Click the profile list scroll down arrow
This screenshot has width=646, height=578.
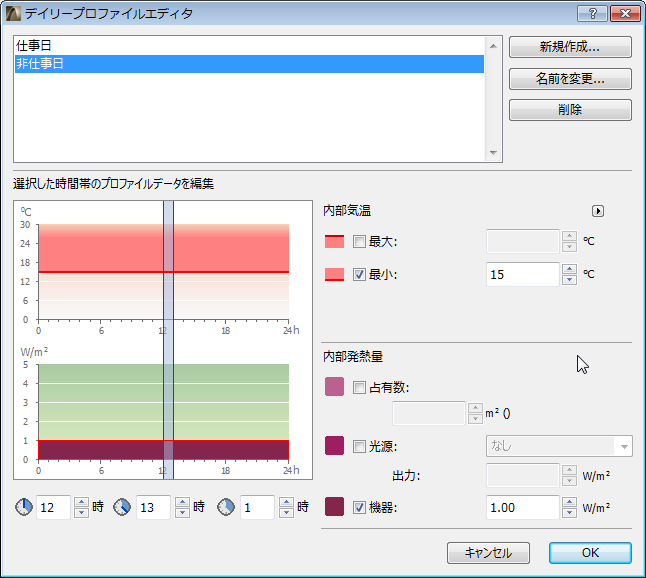[x=493, y=152]
